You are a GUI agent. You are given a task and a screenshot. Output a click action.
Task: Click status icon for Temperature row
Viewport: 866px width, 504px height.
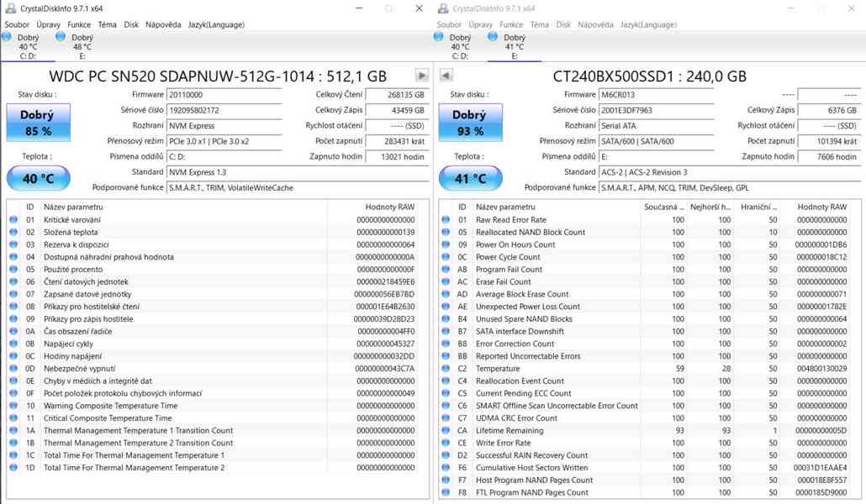pos(446,368)
